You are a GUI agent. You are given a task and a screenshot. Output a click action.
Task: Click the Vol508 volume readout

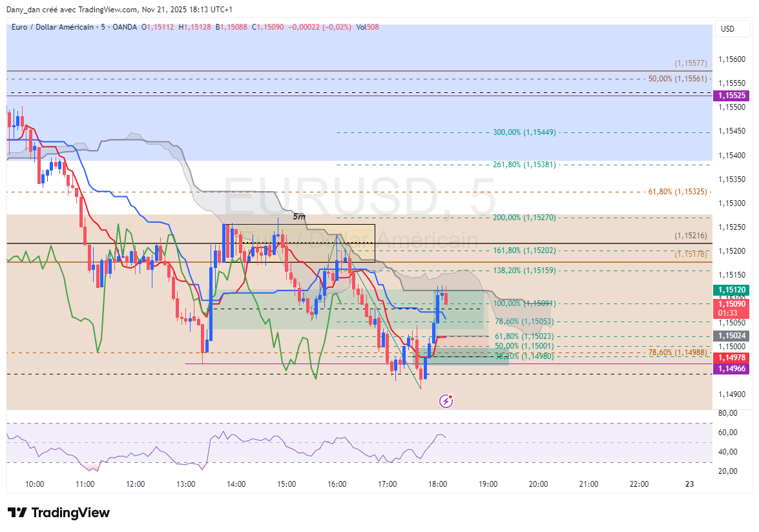click(368, 27)
